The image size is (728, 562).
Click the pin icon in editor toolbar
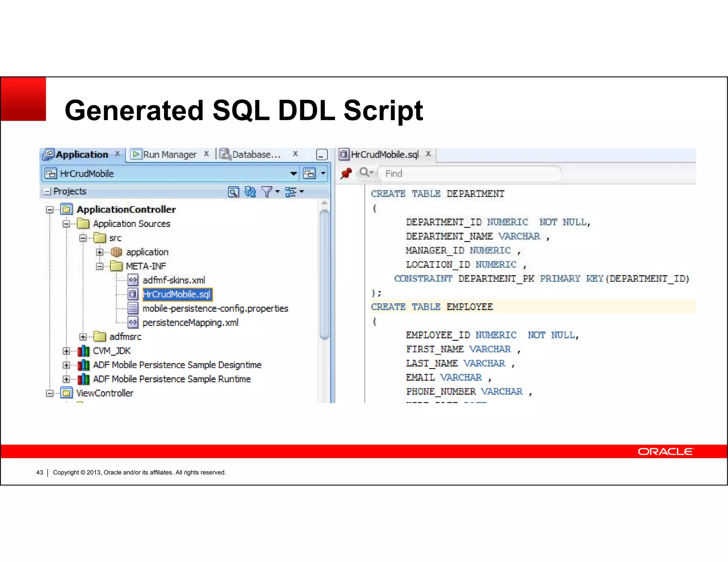click(346, 173)
